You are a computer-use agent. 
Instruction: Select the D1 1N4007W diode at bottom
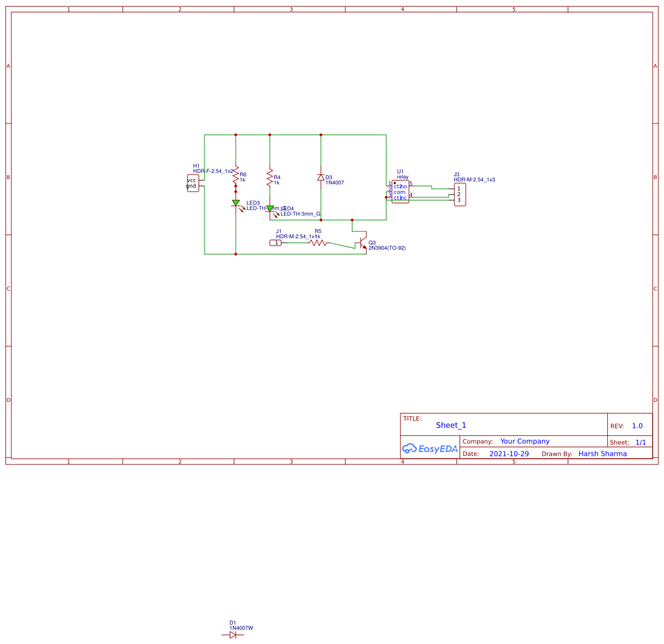233,634
